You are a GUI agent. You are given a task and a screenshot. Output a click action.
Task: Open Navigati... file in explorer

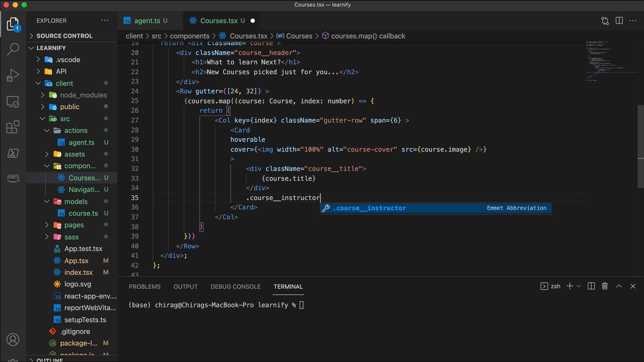coord(72,190)
